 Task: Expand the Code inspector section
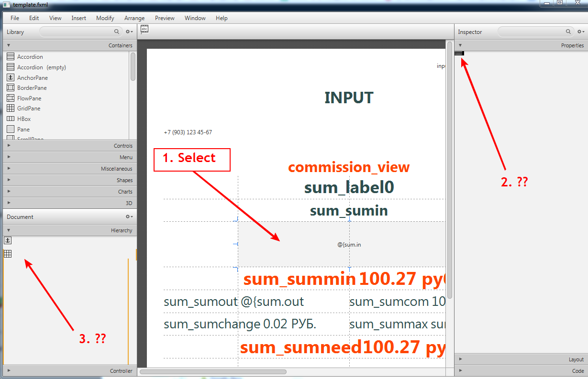(x=521, y=371)
